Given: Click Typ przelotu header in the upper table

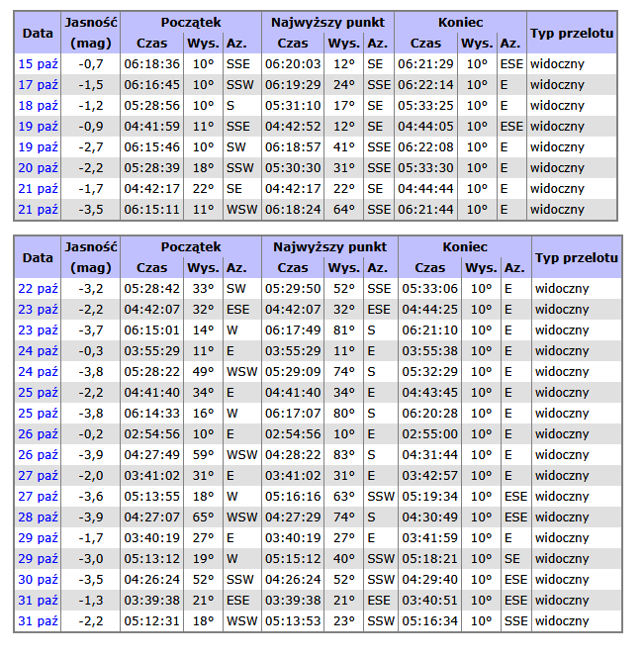Looking at the screenshot, I should [x=571, y=33].
